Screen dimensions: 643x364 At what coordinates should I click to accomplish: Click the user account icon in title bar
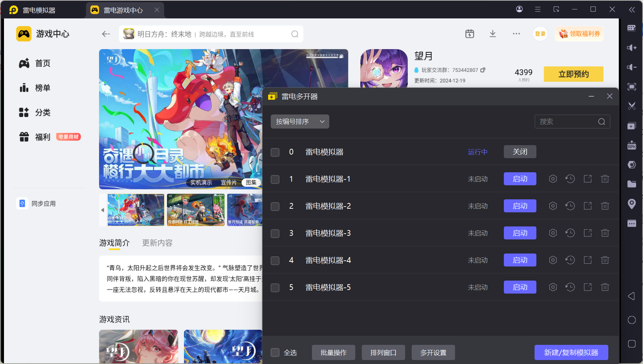pyautogui.click(x=519, y=9)
